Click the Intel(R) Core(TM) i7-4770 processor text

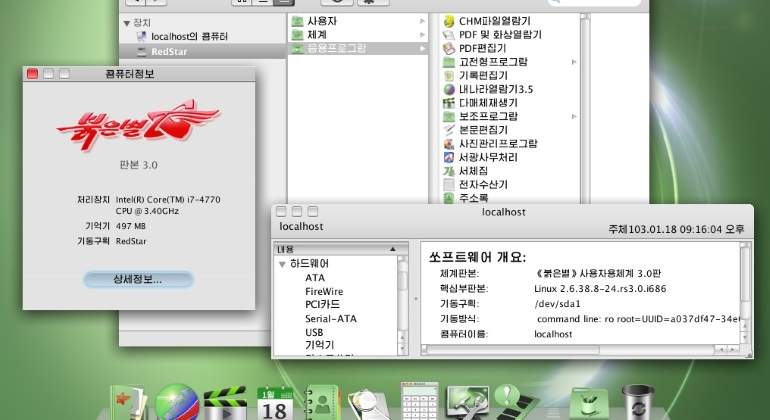[168, 200]
